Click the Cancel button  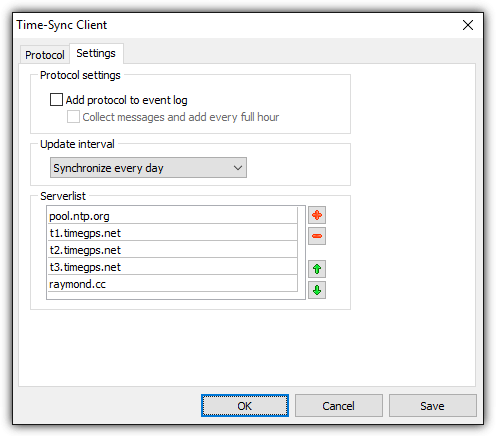(339, 406)
